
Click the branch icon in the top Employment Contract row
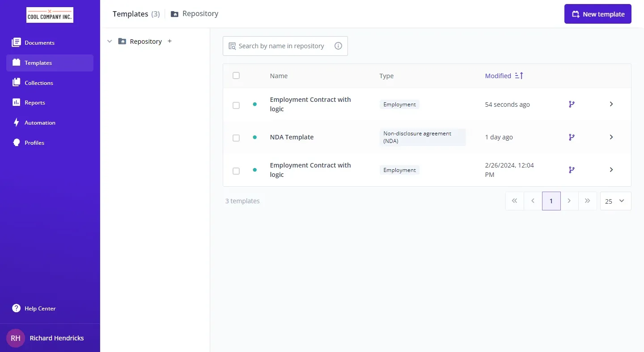pyautogui.click(x=572, y=104)
